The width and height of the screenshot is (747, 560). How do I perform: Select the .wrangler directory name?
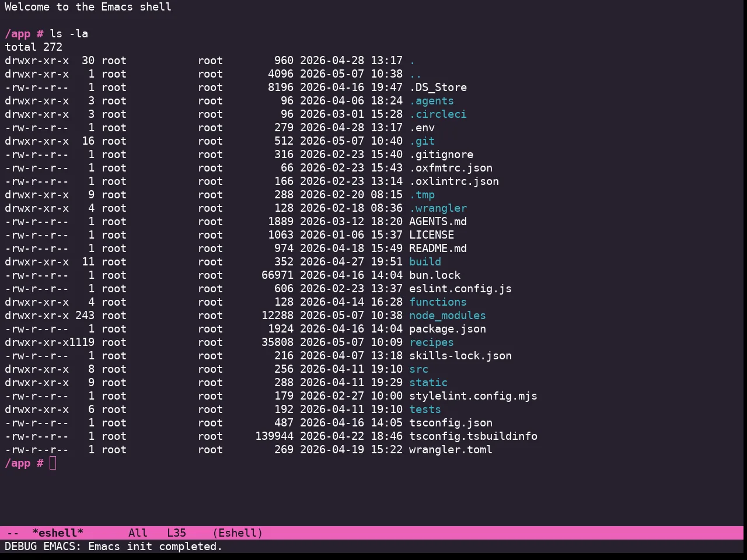click(x=438, y=208)
